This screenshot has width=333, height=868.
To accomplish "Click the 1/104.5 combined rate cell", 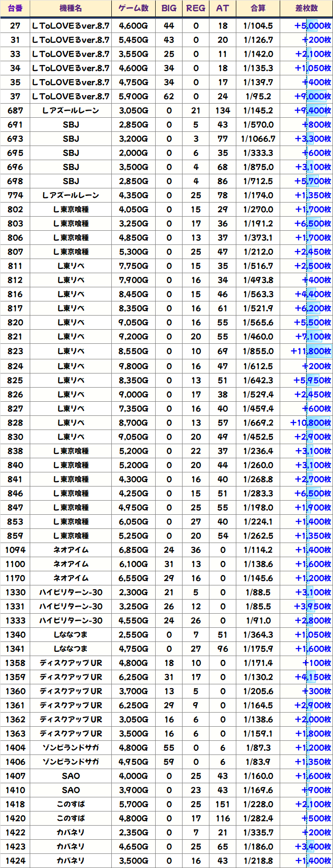I will pos(258,26).
